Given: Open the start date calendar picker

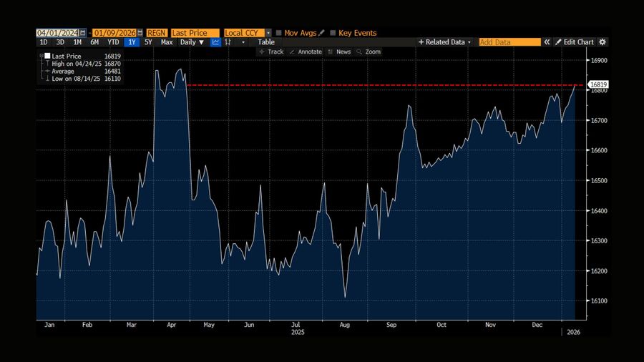Looking at the screenshot, I should (83, 33).
